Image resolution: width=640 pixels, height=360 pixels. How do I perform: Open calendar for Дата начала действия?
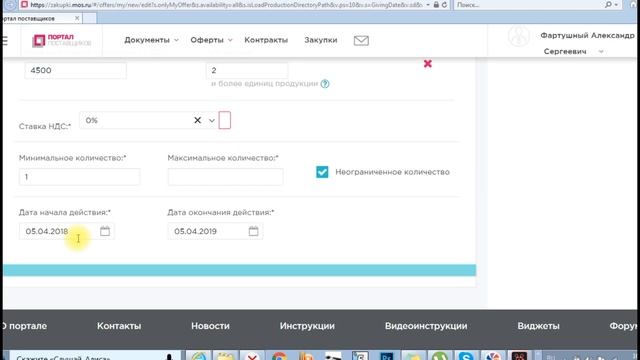coord(105,231)
